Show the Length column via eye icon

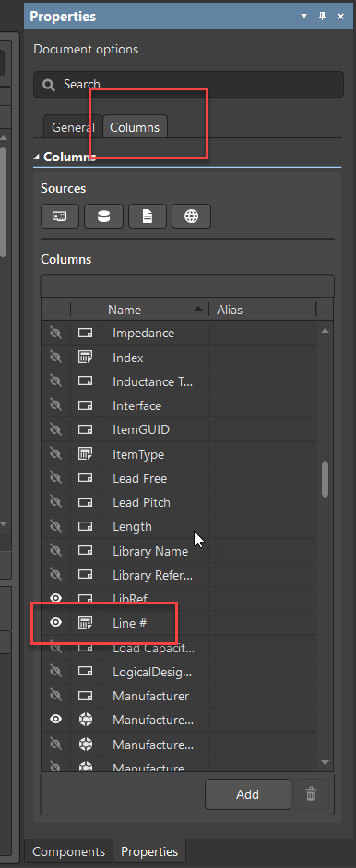[x=55, y=526]
